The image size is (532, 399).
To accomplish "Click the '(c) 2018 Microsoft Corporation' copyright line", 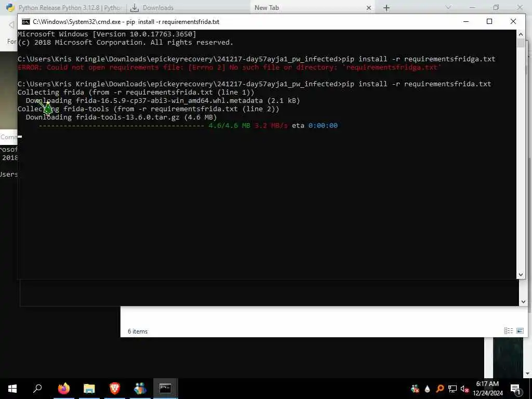I will 126,43.
